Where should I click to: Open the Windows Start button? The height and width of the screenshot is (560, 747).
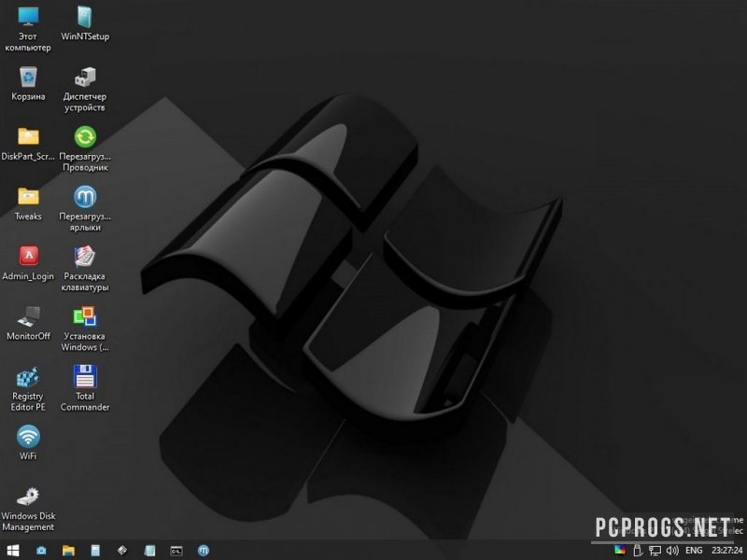coord(13,551)
